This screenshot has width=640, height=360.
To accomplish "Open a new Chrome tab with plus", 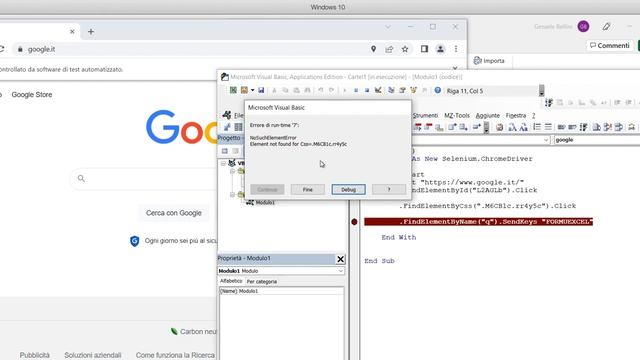I will [91, 31].
